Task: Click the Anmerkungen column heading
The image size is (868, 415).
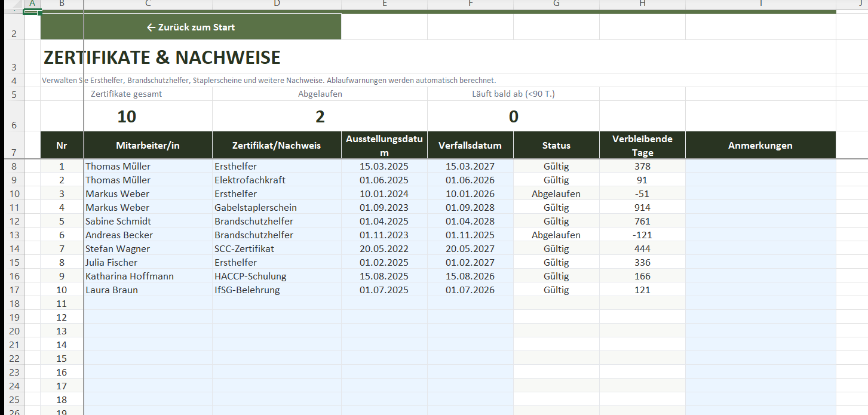Action: [760, 145]
